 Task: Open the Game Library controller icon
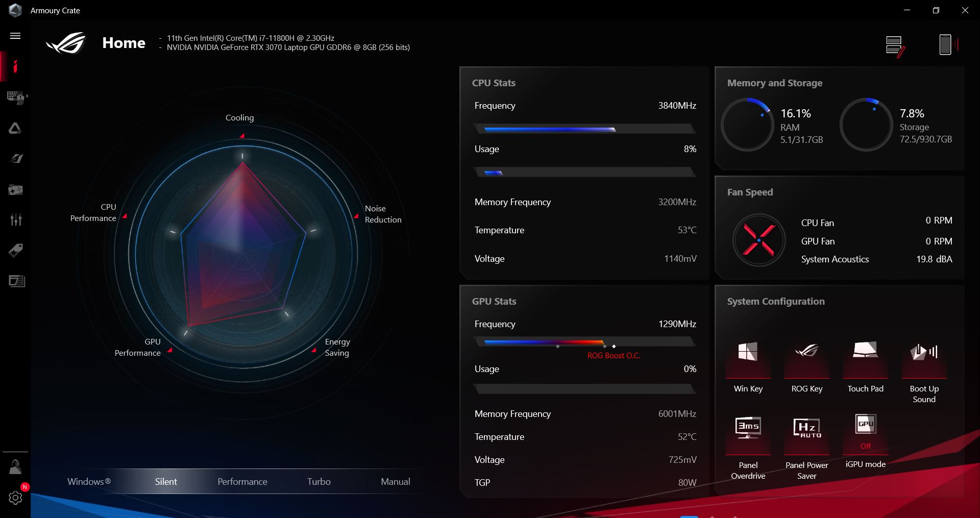(x=15, y=190)
